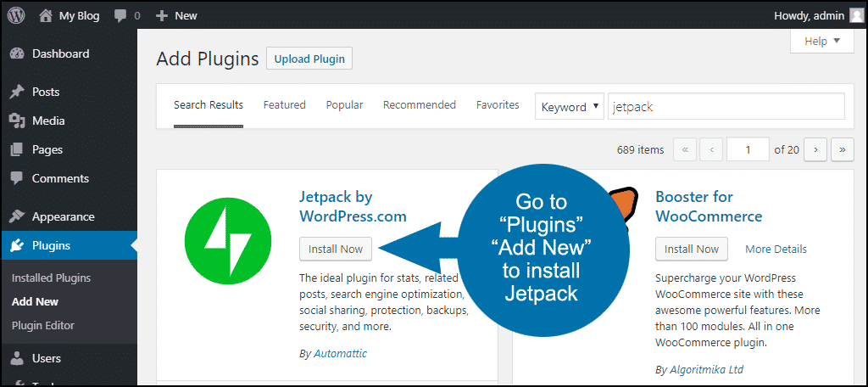The height and width of the screenshot is (387, 868).
Task: Switch to the Featured tab
Action: click(x=285, y=104)
